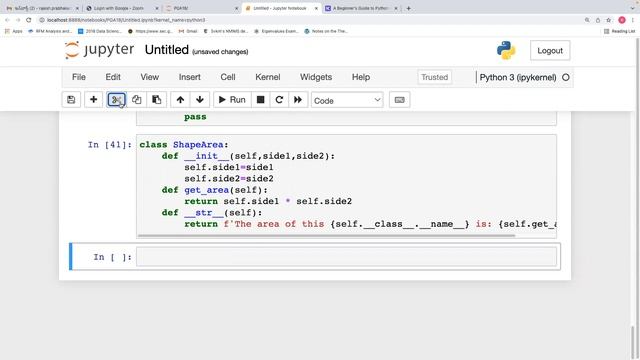Expand the tab search chevron
The height and width of the screenshot is (360, 640).
[x=633, y=8]
